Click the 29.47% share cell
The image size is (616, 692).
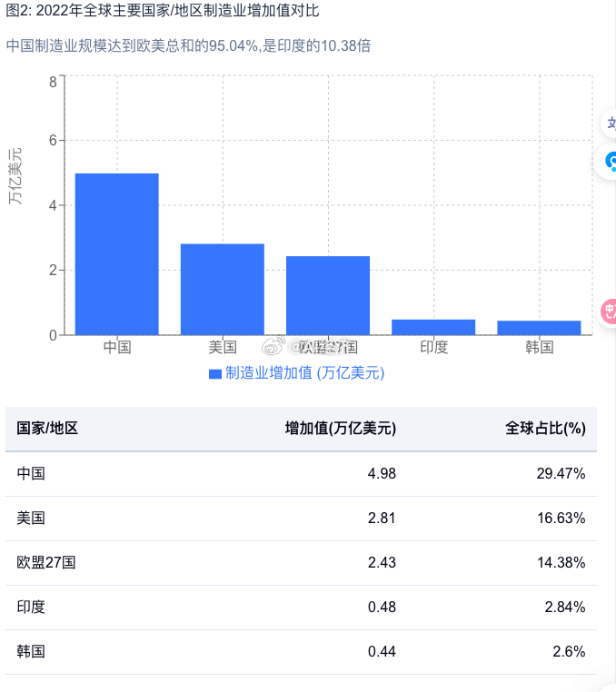561,473
